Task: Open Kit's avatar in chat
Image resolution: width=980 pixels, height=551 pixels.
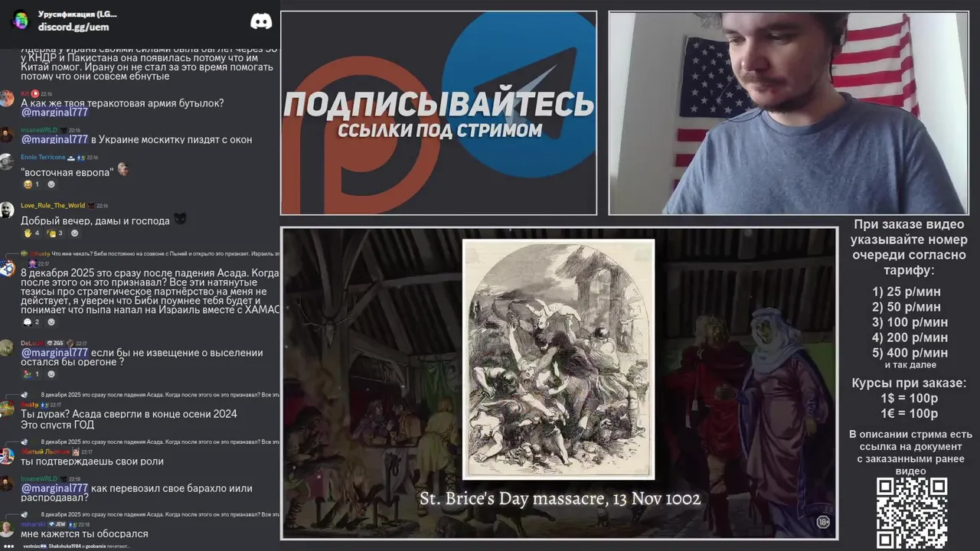Action: [x=7, y=98]
